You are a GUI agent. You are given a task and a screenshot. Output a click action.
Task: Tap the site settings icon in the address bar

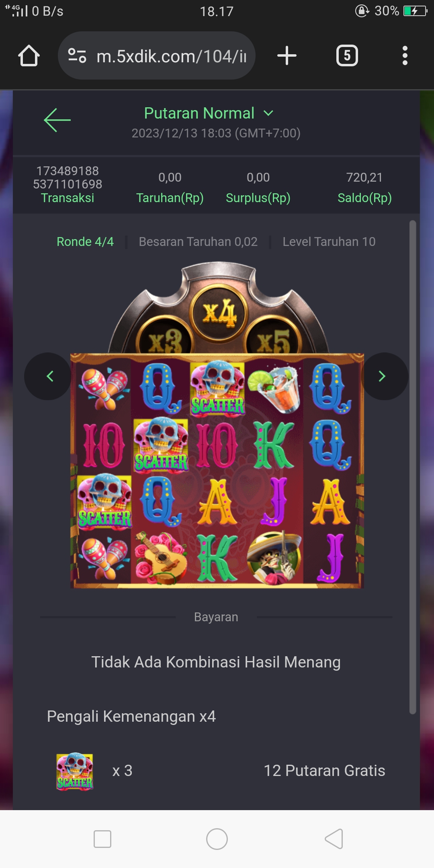click(77, 55)
